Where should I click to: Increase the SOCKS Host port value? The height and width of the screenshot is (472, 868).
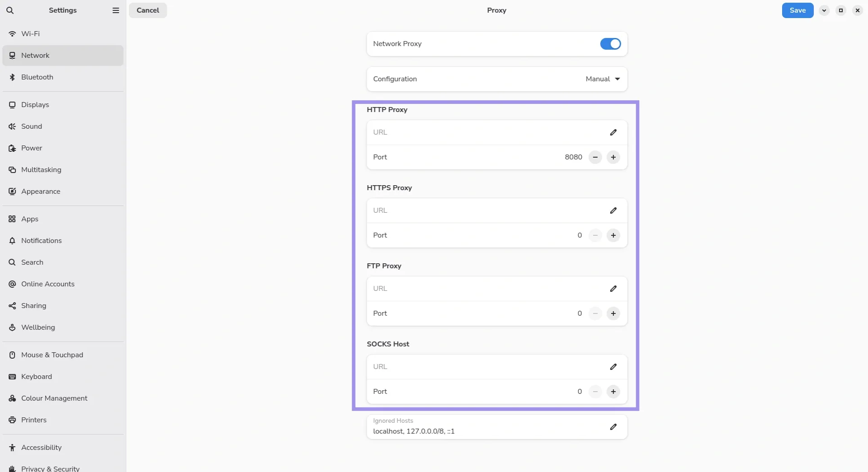click(x=613, y=392)
